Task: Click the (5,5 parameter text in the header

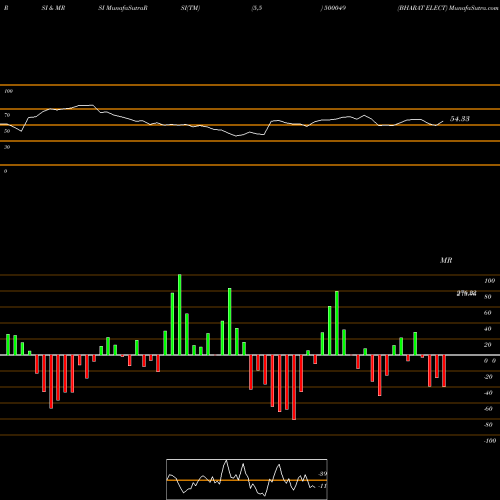Action: [x=257, y=8]
